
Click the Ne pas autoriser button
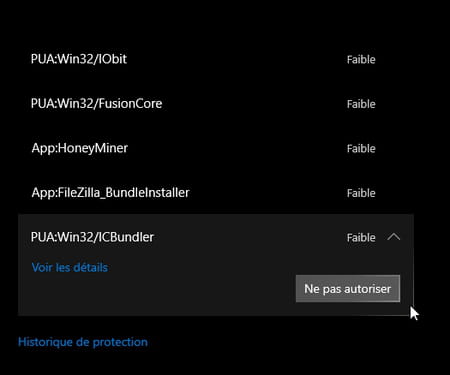coord(348,289)
